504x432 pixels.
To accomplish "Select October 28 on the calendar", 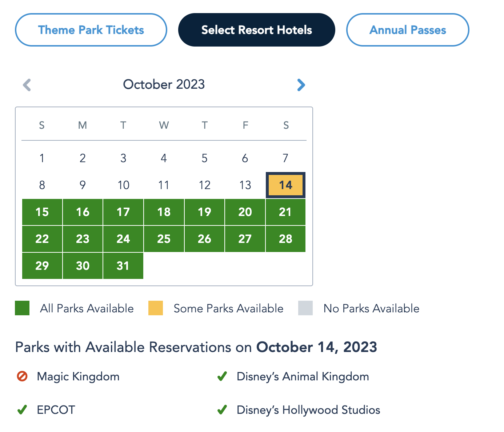I will pyautogui.click(x=285, y=239).
